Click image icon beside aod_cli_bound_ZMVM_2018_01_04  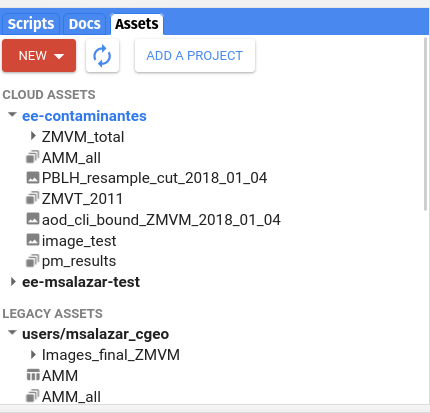33,219
